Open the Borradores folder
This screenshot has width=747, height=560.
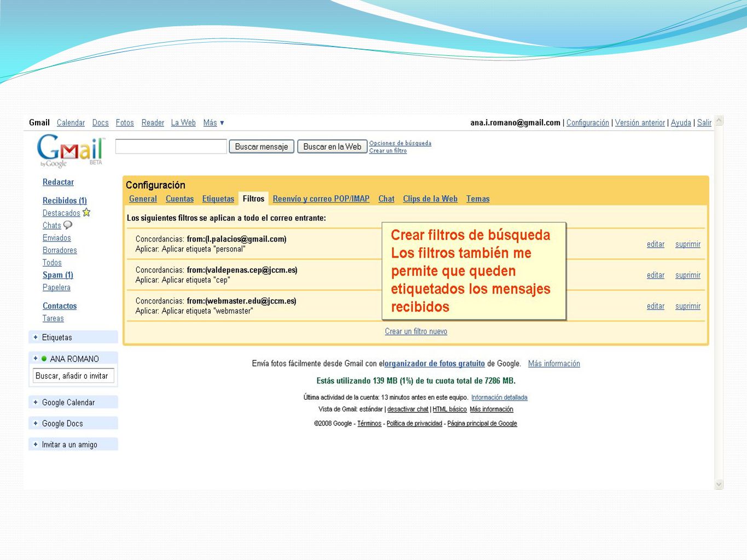click(x=60, y=250)
